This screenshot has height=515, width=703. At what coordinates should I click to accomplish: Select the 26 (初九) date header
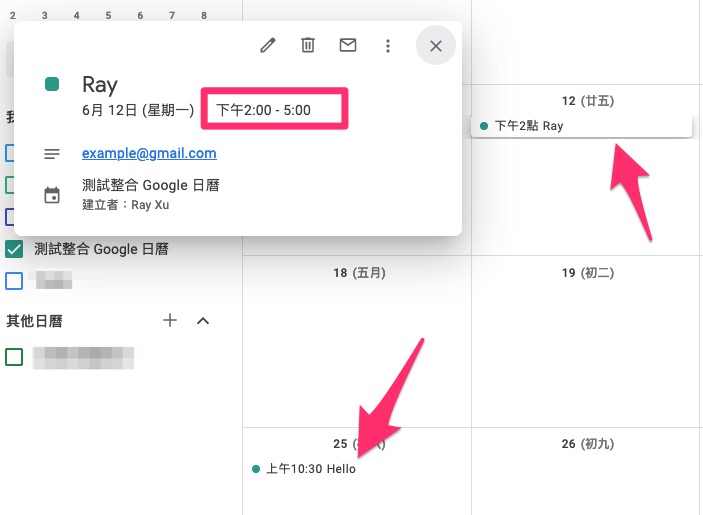click(x=587, y=444)
